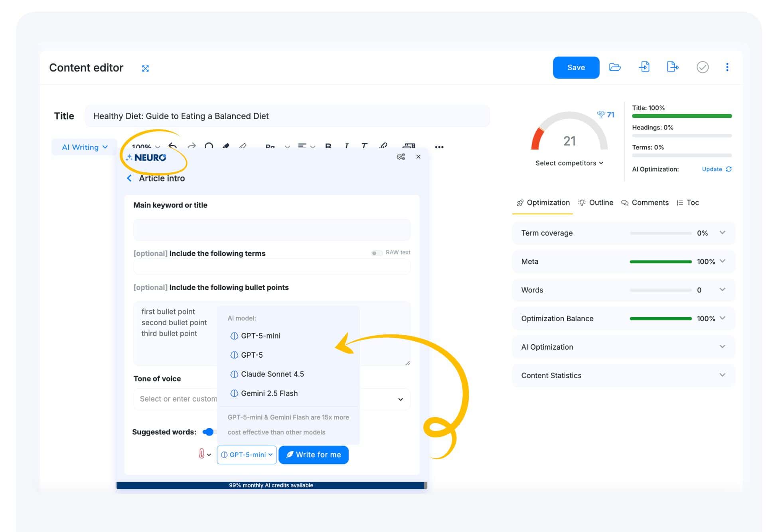Expand the Term coverage section
Viewport: 778px width, 532px height.
[624, 233]
